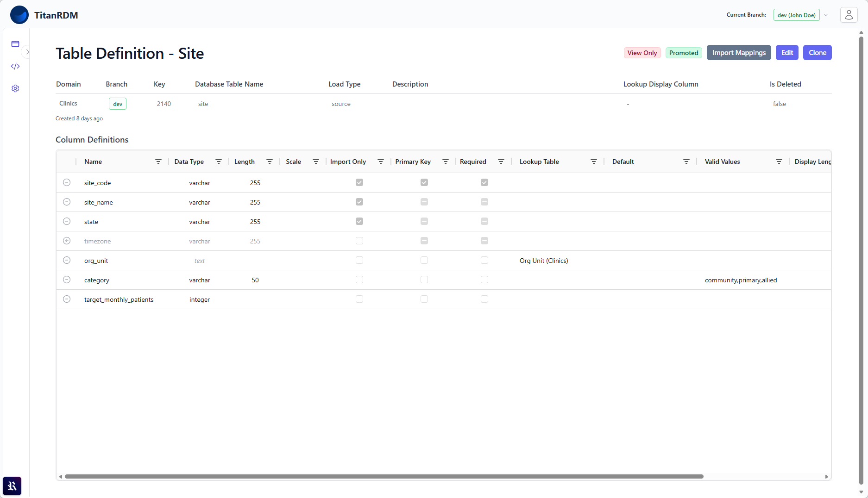The height and width of the screenshot is (498, 868).
Task: Sort by the Lookup Table column header
Action: (x=539, y=162)
